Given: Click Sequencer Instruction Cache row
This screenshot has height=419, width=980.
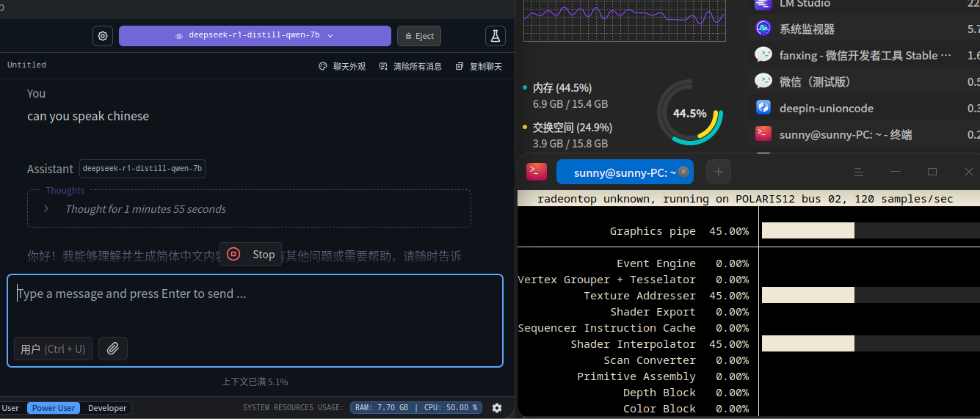Looking at the screenshot, I should [x=634, y=328].
